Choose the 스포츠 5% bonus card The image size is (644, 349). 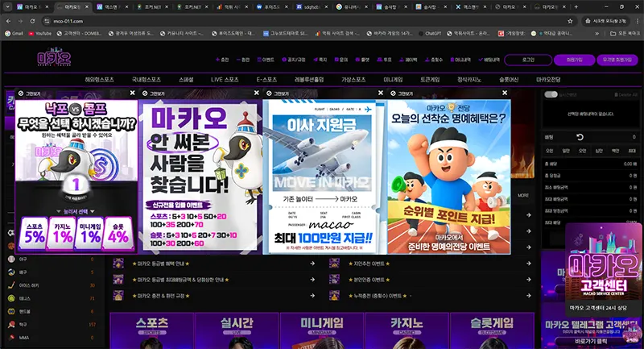point(35,234)
